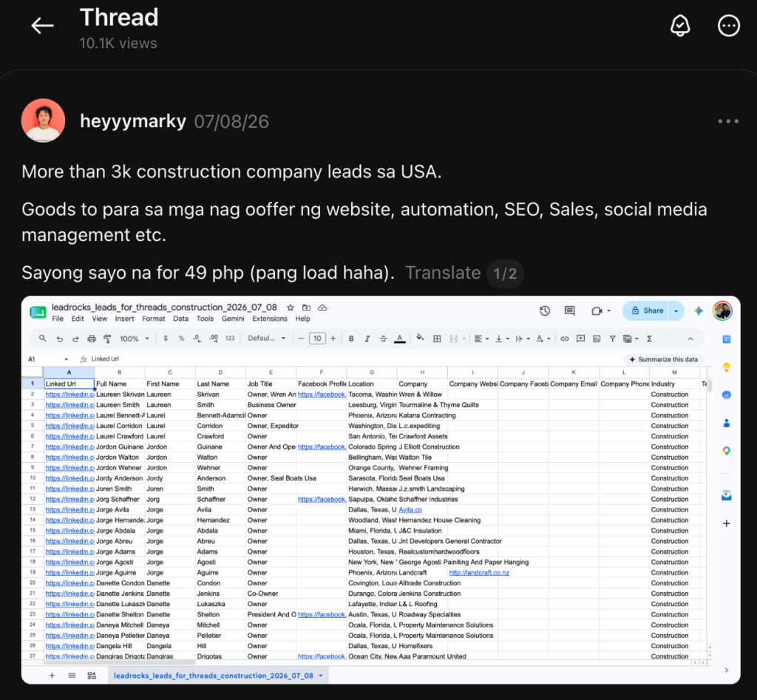Open the Insert menu
This screenshot has width=757, height=700.
tap(124, 319)
